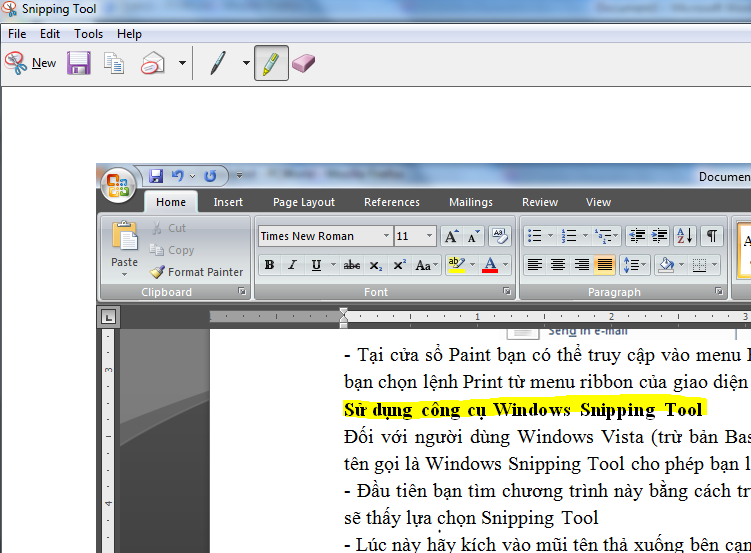Apply yellow text highlight color
Viewport: 751px width, 553px height.
[456, 265]
